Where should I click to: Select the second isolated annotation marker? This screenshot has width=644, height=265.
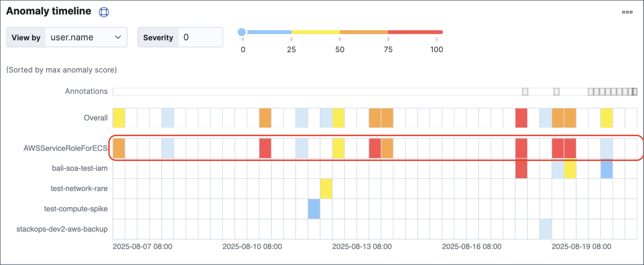(x=556, y=92)
